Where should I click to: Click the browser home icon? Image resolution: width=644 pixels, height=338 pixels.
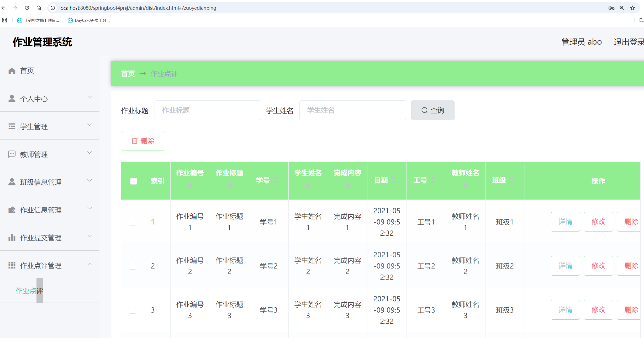[39, 8]
